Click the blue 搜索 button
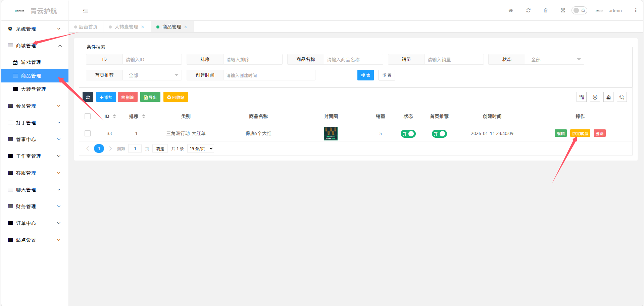644x306 pixels. pos(365,75)
